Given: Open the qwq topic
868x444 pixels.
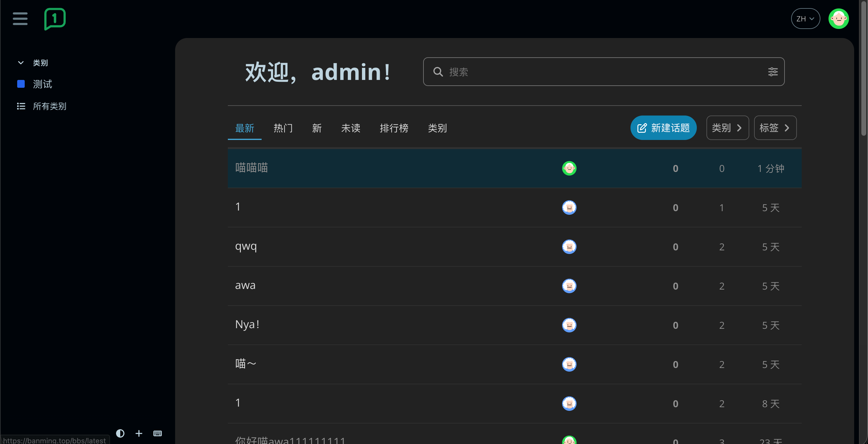Looking at the screenshot, I should tap(246, 246).
